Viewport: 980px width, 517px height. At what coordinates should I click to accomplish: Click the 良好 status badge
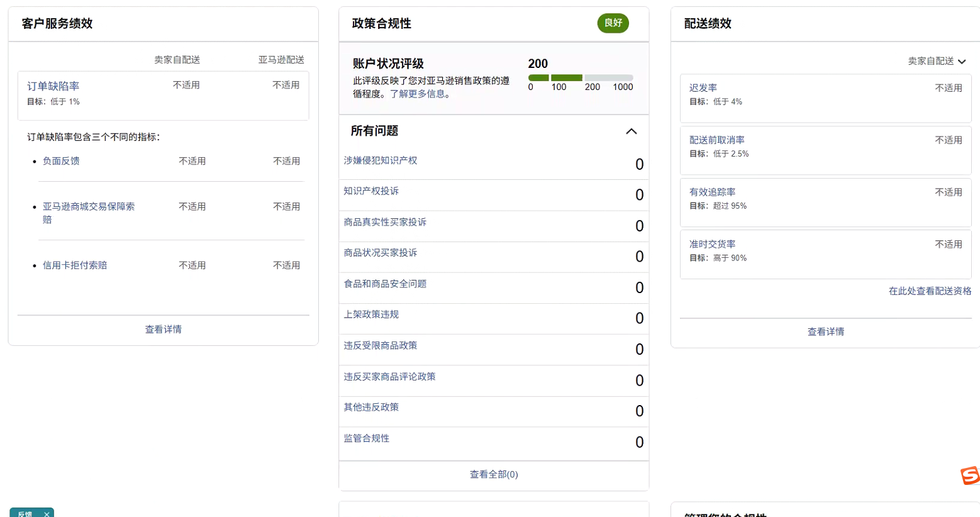tap(613, 23)
